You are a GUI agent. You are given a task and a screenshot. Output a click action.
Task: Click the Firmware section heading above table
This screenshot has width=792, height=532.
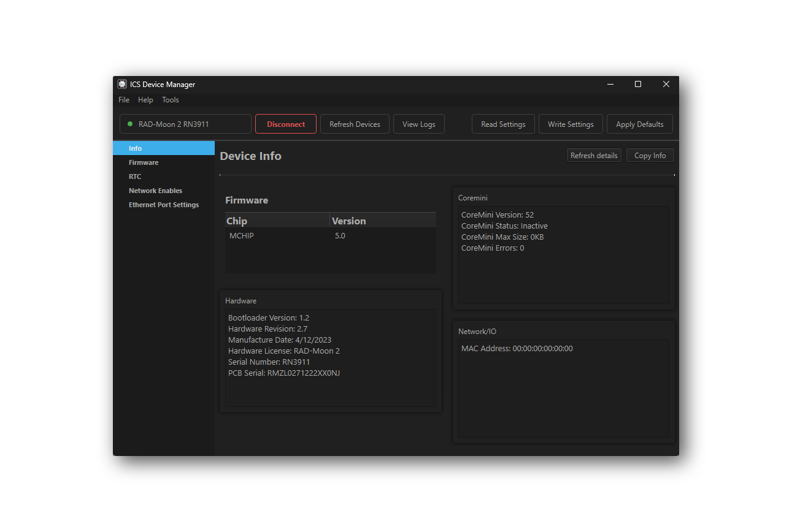pos(247,200)
